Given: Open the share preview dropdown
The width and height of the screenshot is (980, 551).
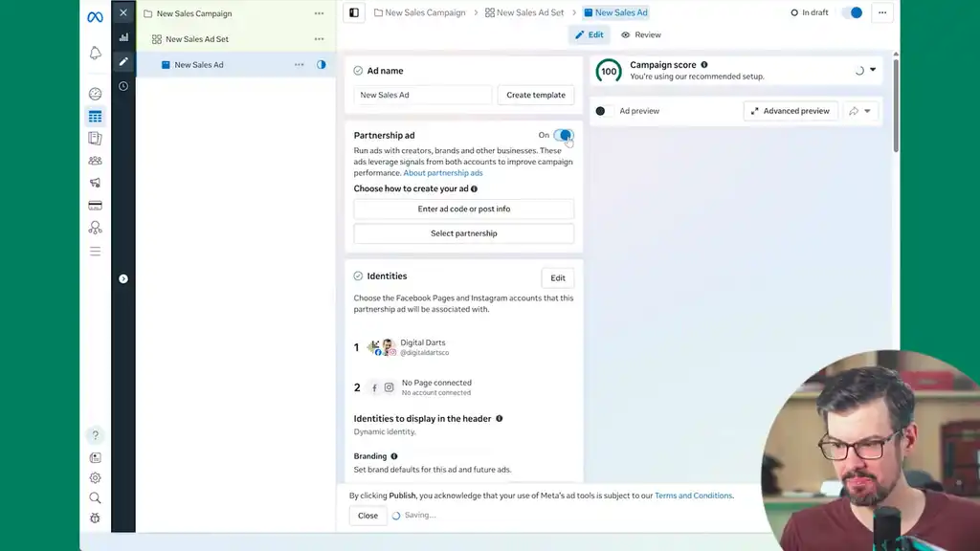Looking at the screenshot, I should click(x=860, y=111).
